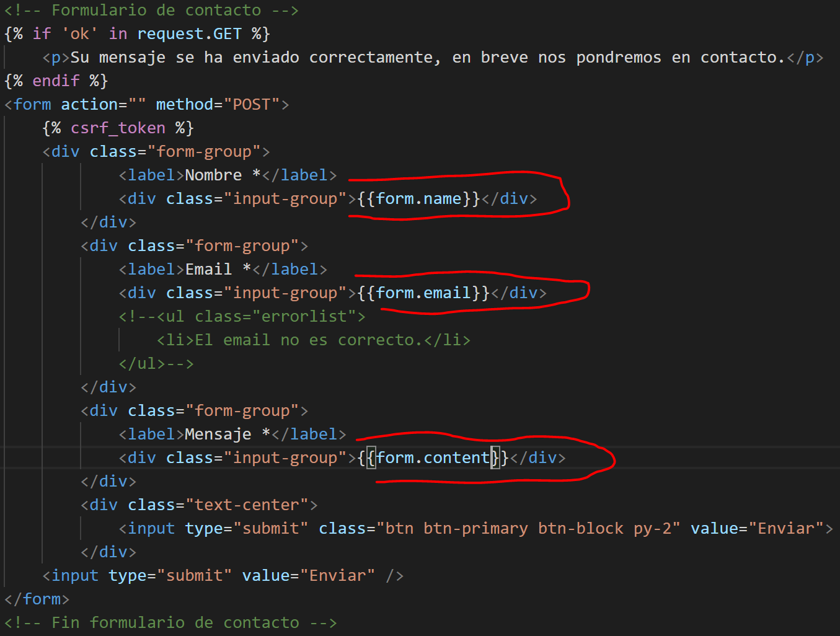Click the 'Mensaje *' label text
The height and width of the screenshot is (636, 840).
click(228, 435)
